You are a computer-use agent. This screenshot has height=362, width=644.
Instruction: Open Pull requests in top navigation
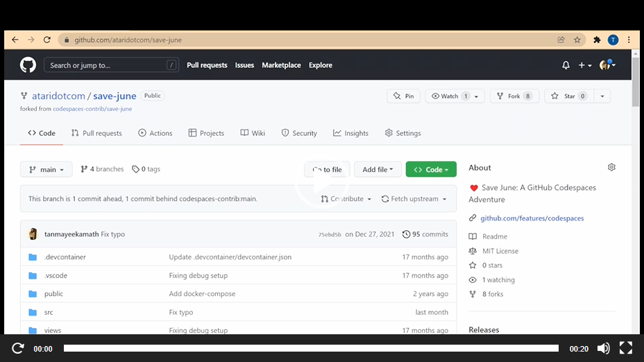point(207,65)
